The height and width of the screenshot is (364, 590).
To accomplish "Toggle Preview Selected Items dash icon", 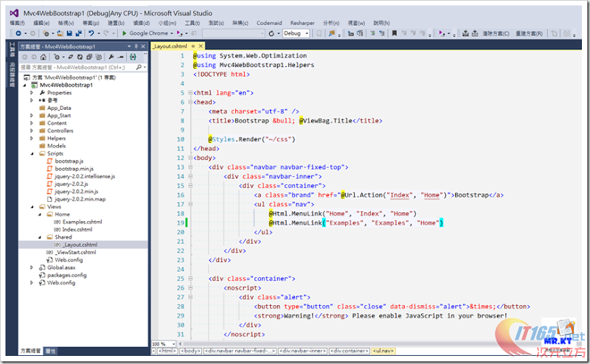I will coord(120,57).
